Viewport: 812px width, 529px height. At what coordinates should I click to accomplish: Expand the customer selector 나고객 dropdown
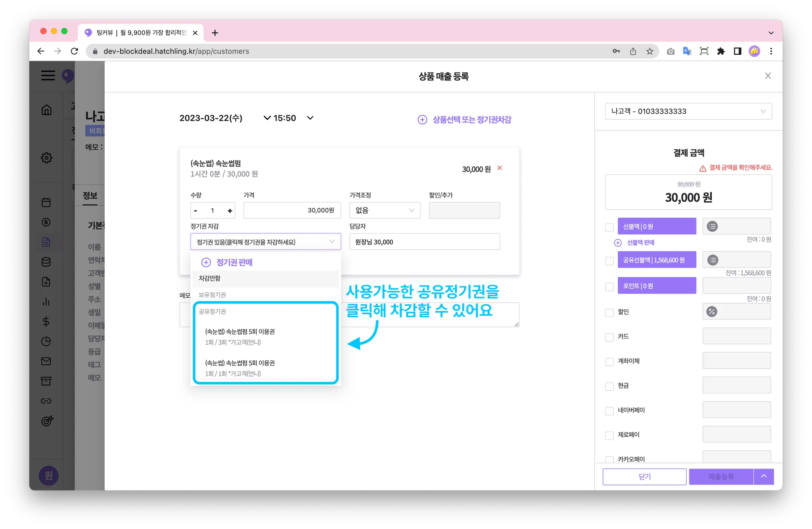click(688, 111)
